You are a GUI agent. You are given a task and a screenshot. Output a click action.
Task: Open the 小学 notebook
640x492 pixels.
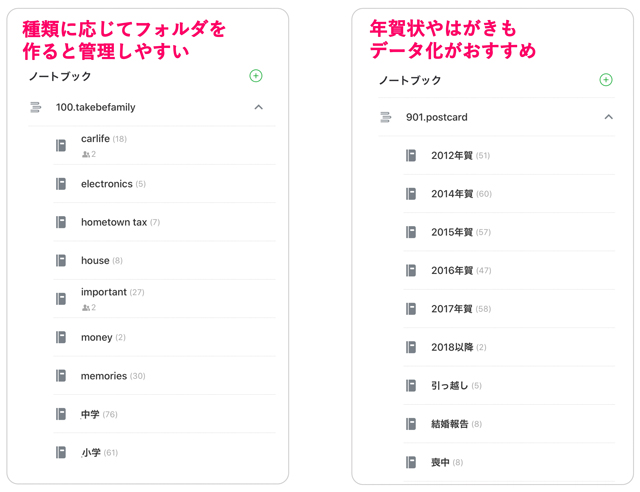point(164,452)
